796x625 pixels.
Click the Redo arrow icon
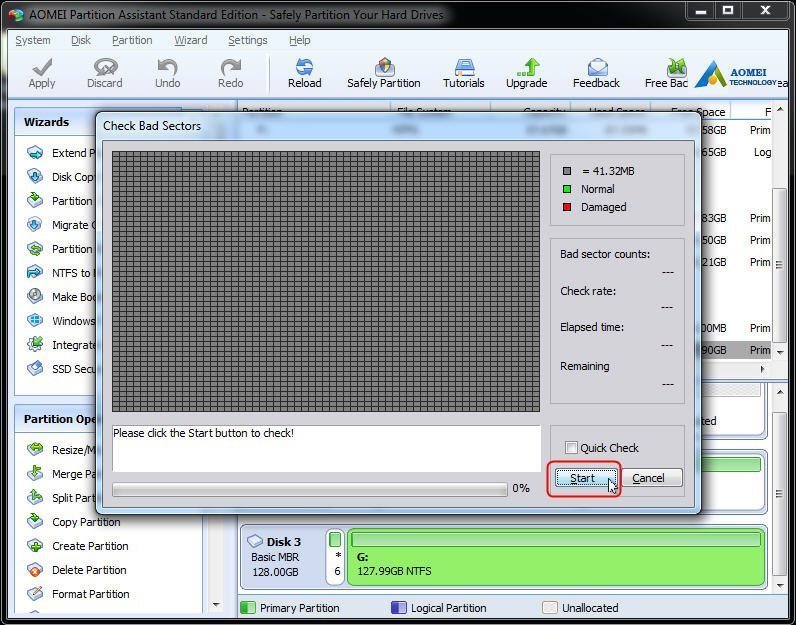[x=230, y=67]
